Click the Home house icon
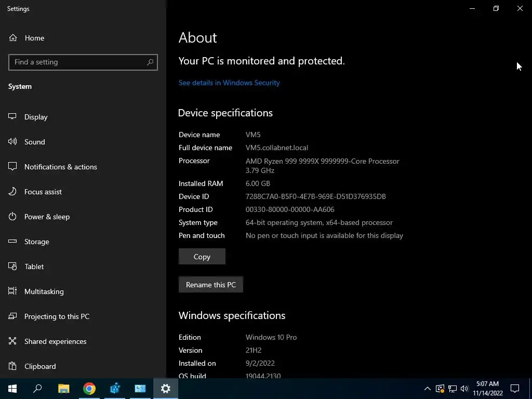 point(13,37)
